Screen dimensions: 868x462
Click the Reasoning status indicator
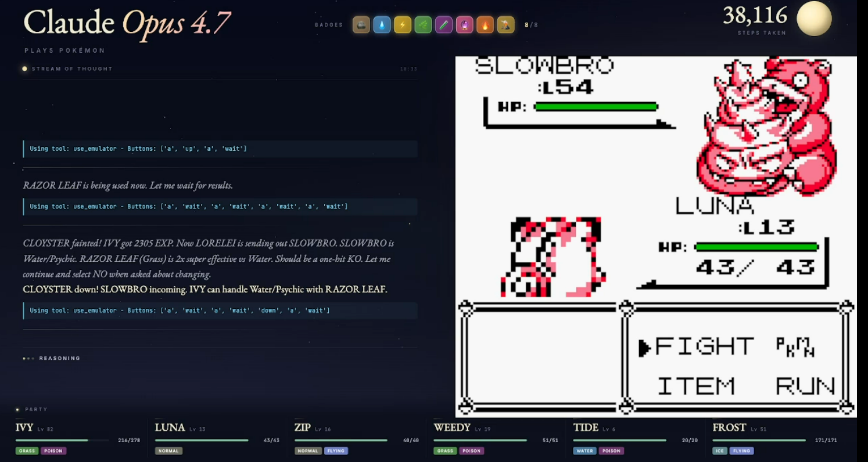52,358
